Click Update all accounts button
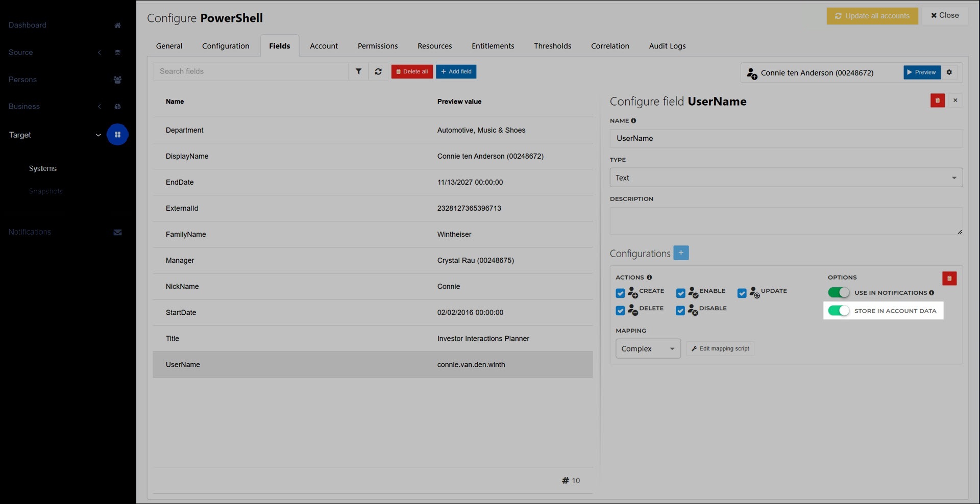The width and height of the screenshot is (980, 504). pos(872,16)
